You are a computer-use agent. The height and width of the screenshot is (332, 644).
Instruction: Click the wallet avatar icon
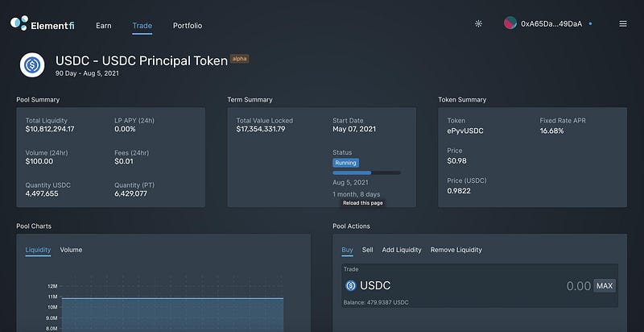510,23
